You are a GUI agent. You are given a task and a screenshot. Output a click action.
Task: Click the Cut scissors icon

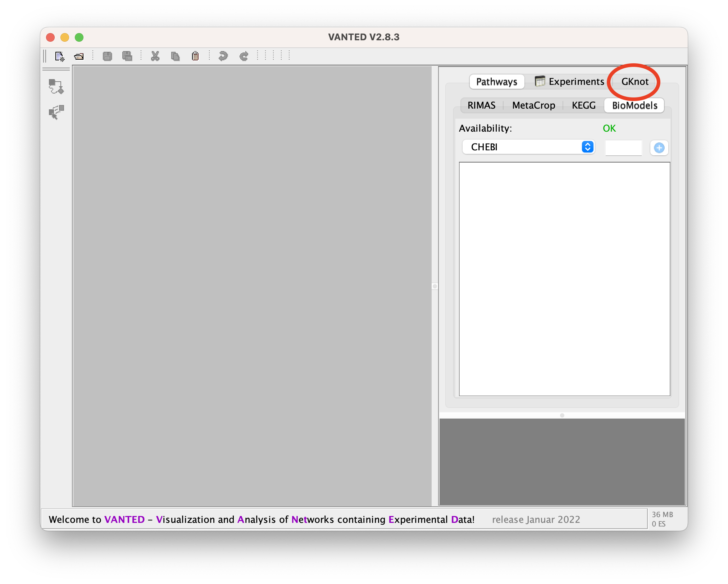coord(155,56)
